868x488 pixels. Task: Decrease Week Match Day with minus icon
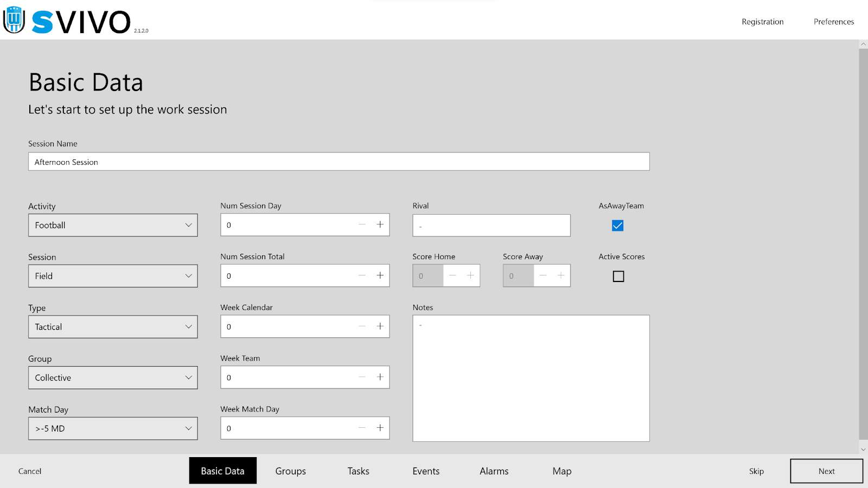362,428
